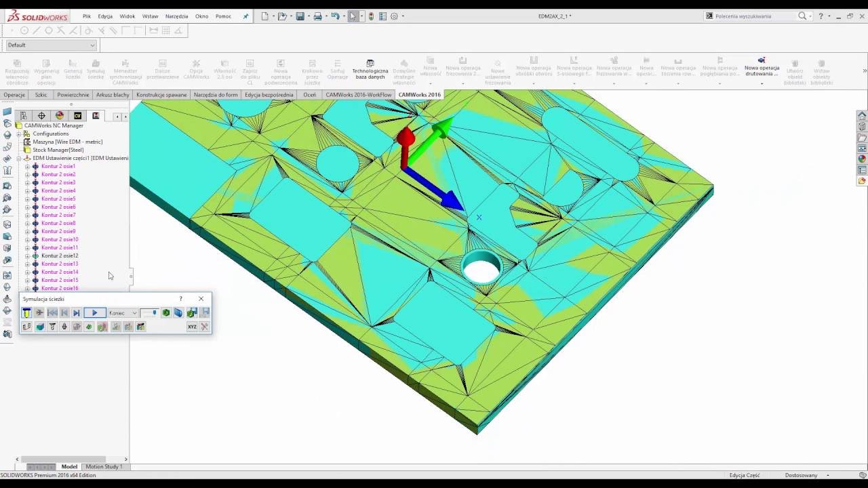Viewport: 868px width, 488px height.
Task: Open the Default configuration dropdown
Action: point(52,45)
